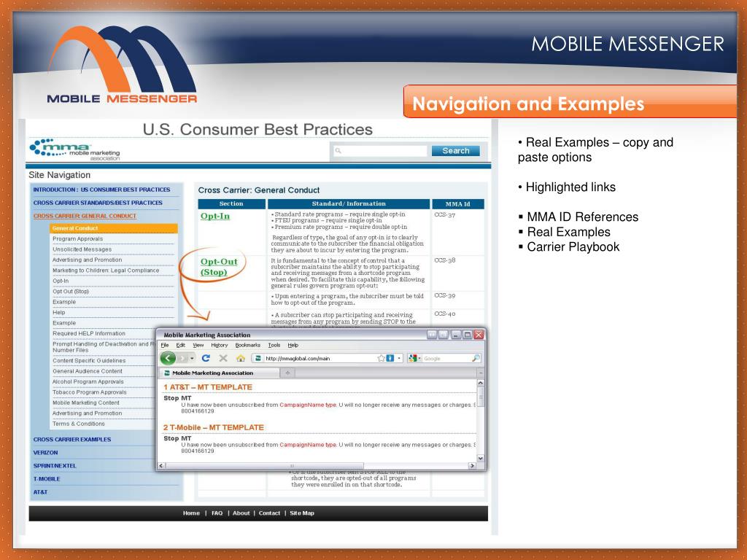Screen dimensions: 747x560
Task: Click the green Back arrow in Firefox
Action: 168,358
